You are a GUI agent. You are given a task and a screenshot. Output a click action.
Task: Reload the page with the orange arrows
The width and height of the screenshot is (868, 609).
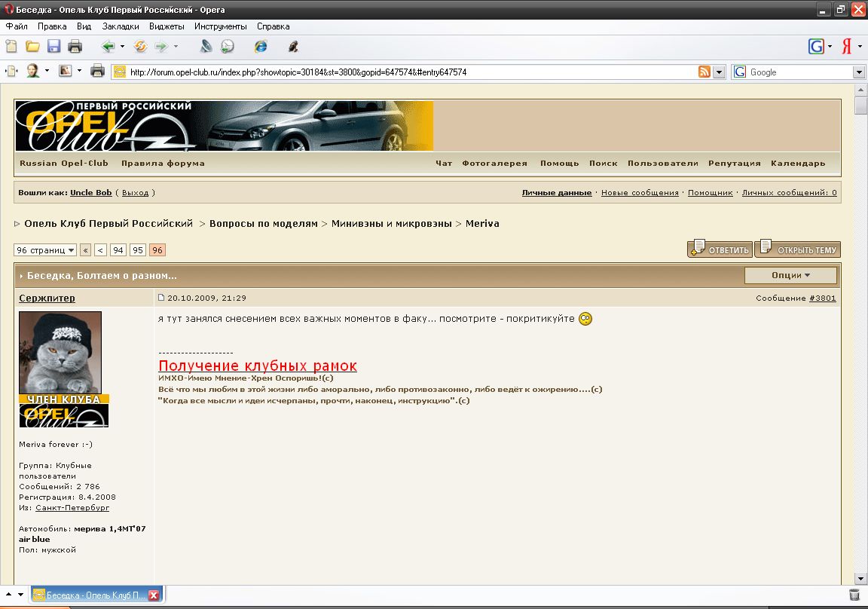pos(141,47)
